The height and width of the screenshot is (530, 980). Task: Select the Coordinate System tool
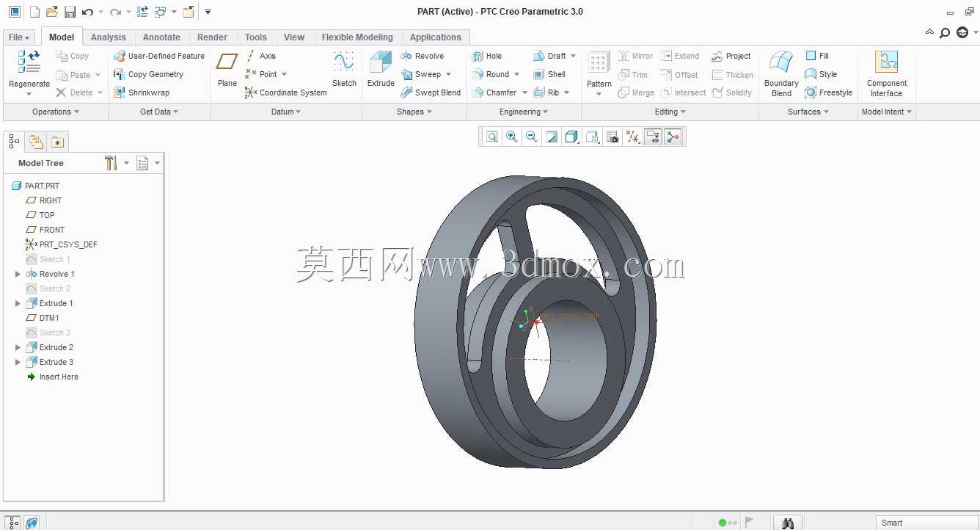pyautogui.click(x=285, y=92)
